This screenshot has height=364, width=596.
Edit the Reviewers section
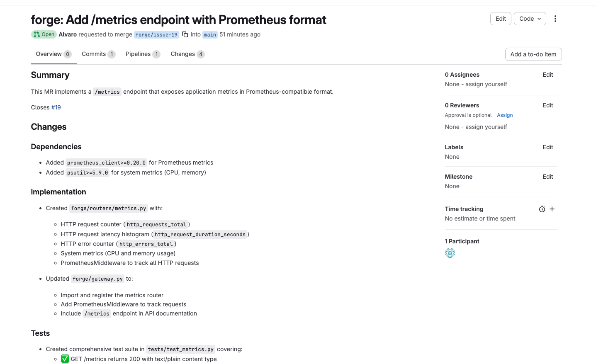click(x=547, y=105)
